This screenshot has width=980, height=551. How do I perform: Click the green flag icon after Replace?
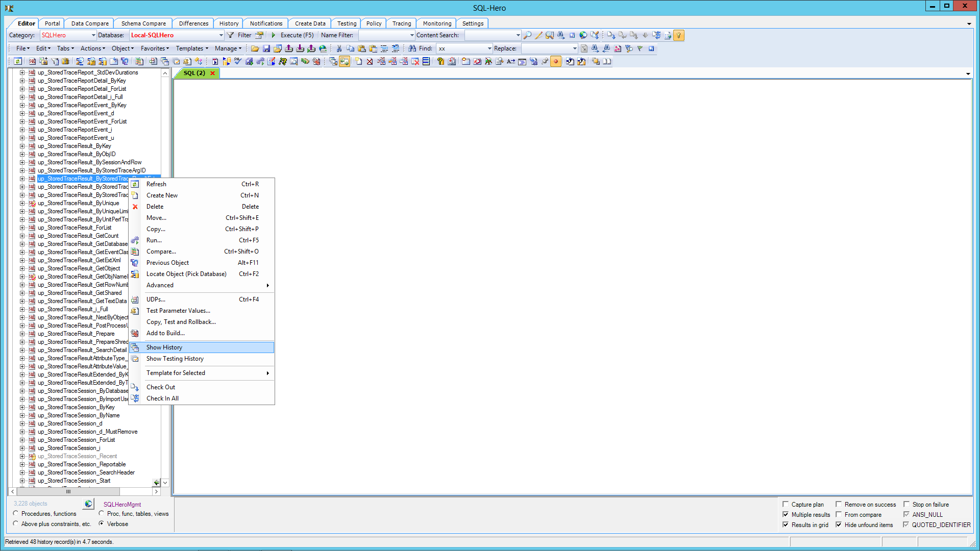pyautogui.click(x=640, y=48)
